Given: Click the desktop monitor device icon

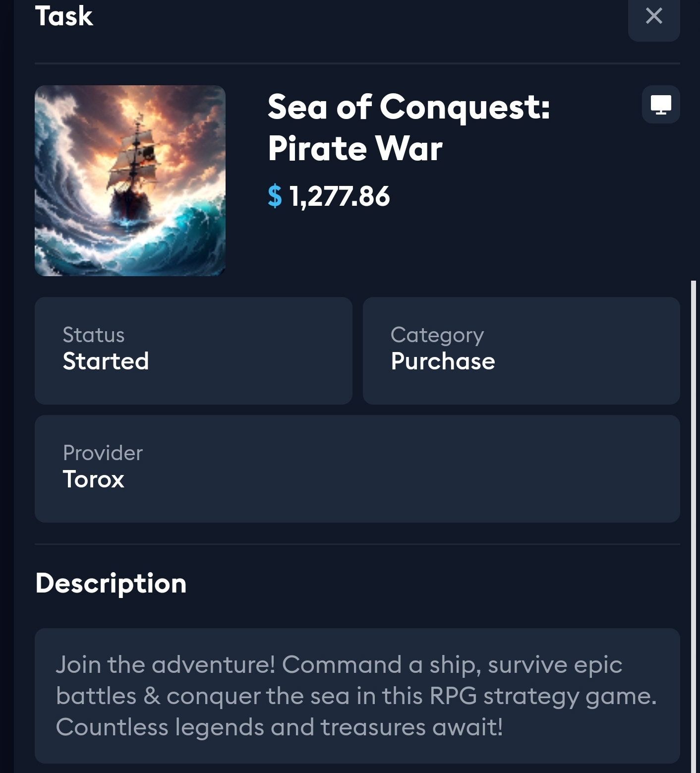Looking at the screenshot, I should (660, 105).
